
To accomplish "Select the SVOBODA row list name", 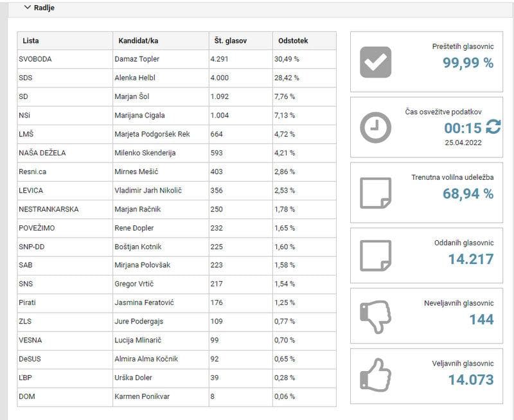I will click(x=35, y=59).
